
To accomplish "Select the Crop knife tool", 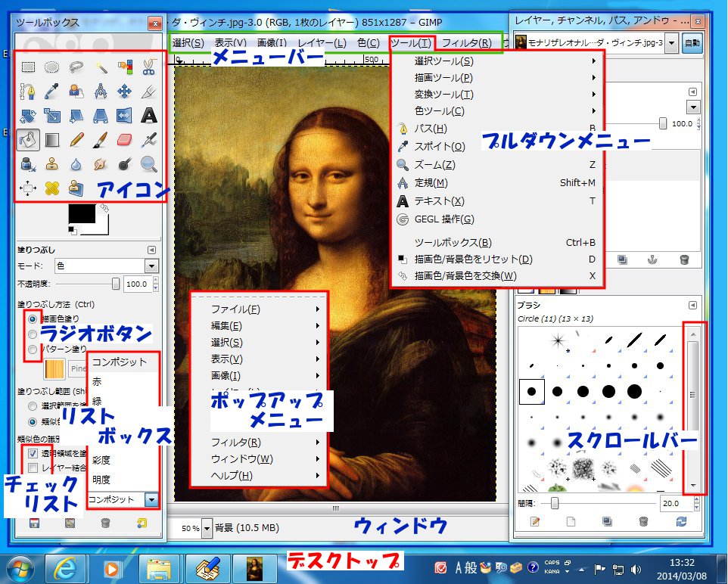I will (148, 92).
